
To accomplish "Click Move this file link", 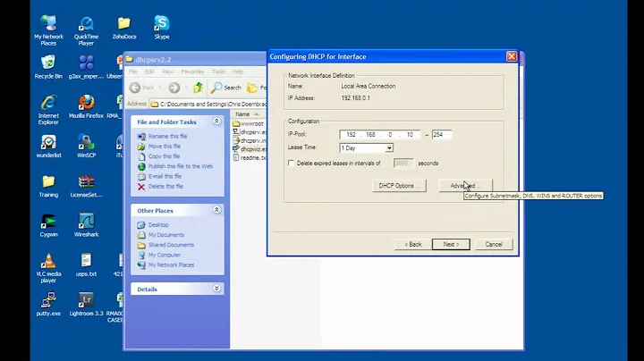I will pyautogui.click(x=165, y=146).
